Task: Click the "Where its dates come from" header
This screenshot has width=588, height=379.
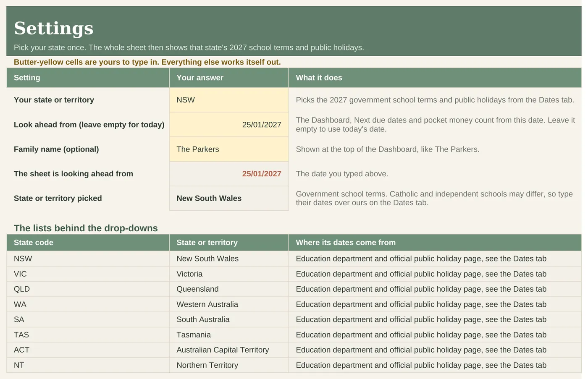Action: [435, 243]
